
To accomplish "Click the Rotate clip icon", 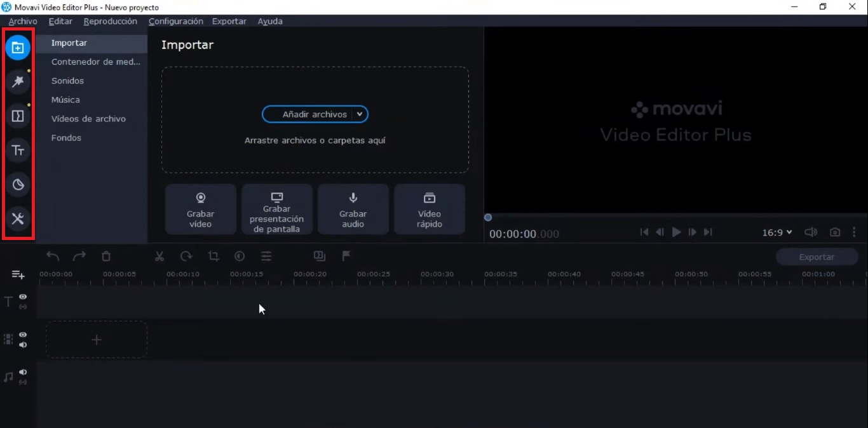I will coord(186,256).
